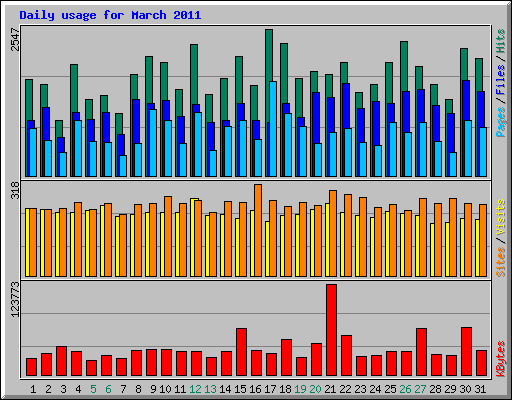Click the green weekend day label 13
Viewport: 512px width, 400px height.
click(x=210, y=389)
